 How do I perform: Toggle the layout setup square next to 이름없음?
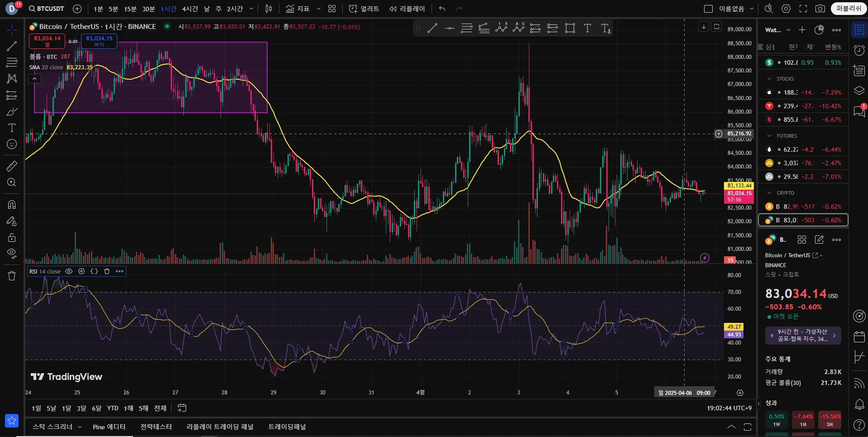click(x=708, y=9)
